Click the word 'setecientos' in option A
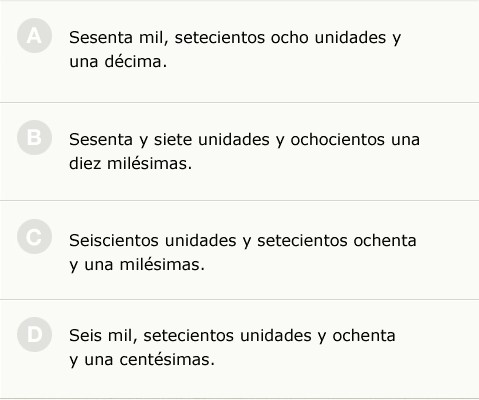The width and height of the screenshot is (479, 400). coord(220,37)
